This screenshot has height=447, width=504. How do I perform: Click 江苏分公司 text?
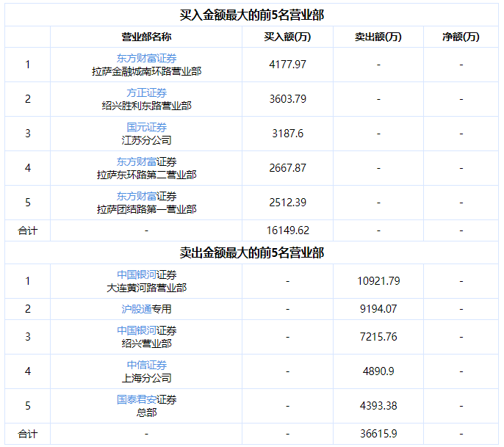click(146, 140)
